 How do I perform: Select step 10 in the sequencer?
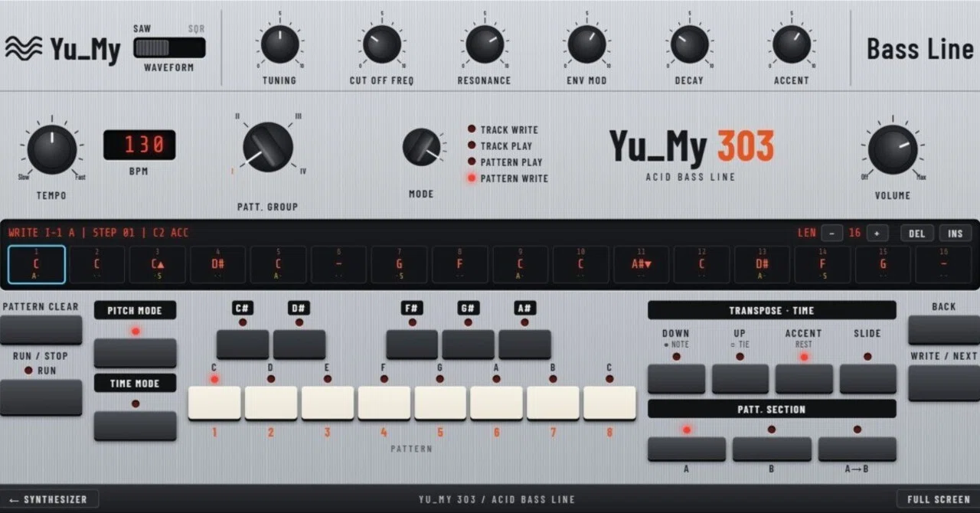tap(580, 265)
